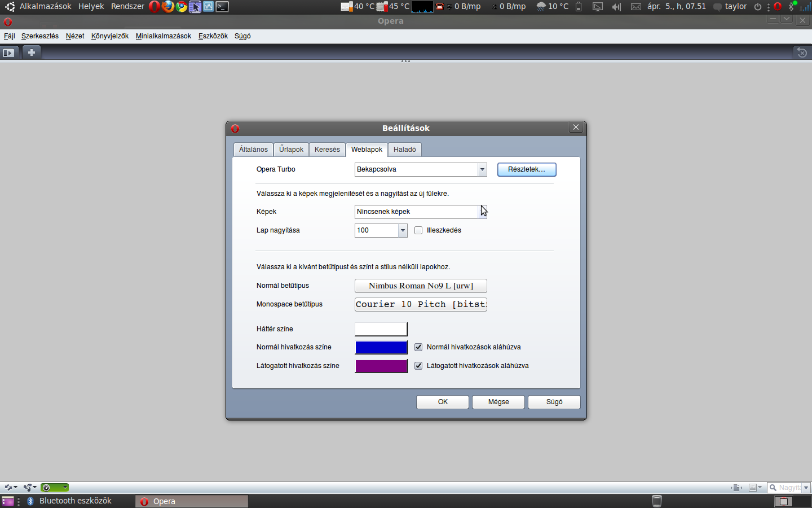The image size is (812, 508).
Task: Uncheck Normál hivatkozások aláhúzva
Action: click(418, 347)
